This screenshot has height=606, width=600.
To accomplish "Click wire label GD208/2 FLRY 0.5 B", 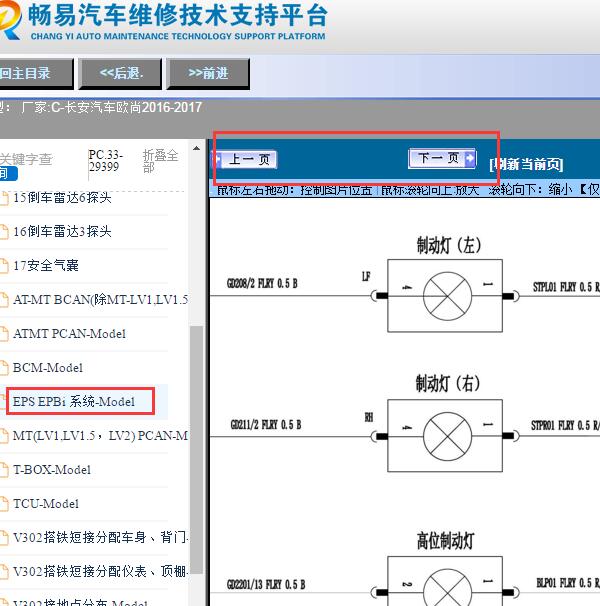I will pyautogui.click(x=262, y=283).
